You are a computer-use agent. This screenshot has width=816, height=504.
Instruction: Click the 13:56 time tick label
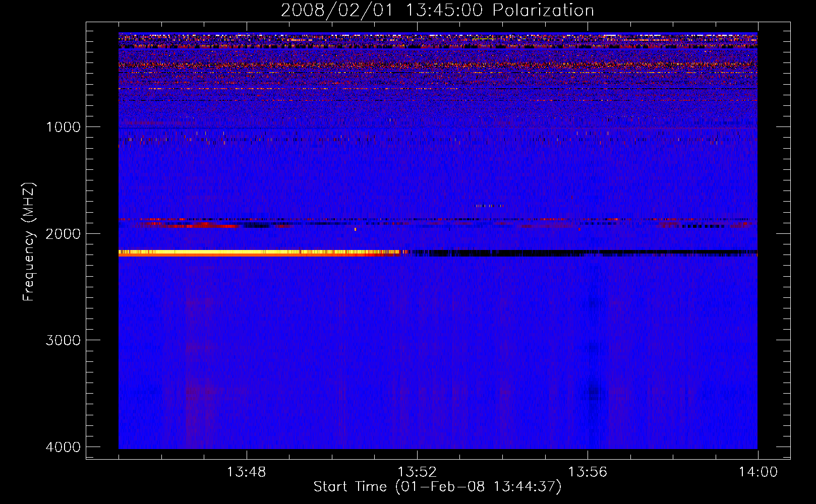[x=588, y=472]
